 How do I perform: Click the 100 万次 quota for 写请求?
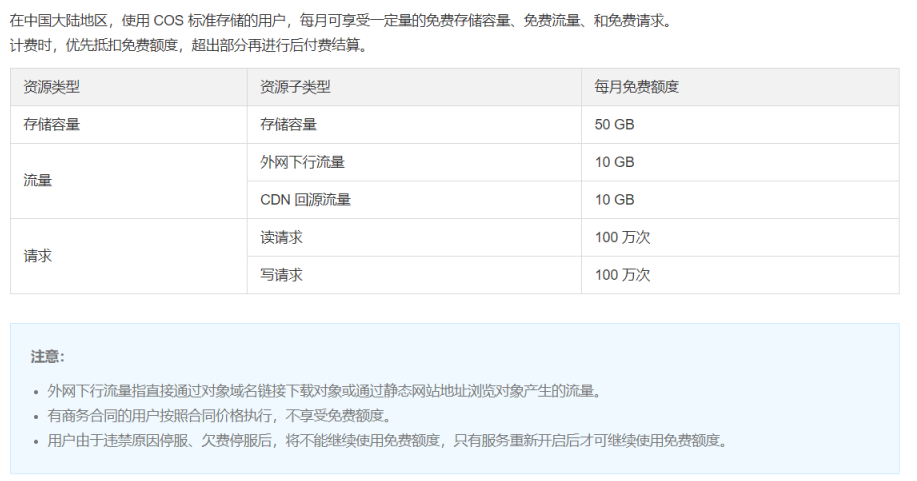pos(622,275)
